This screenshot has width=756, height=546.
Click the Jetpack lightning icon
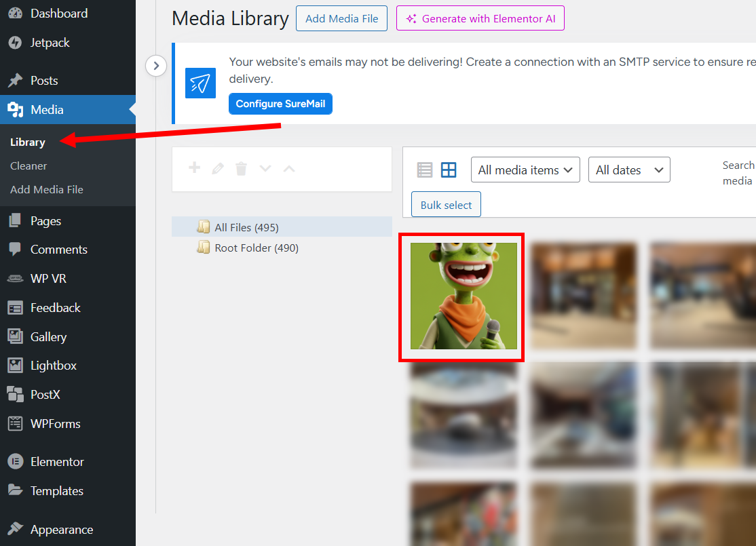pyautogui.click(x=15, y=43)
